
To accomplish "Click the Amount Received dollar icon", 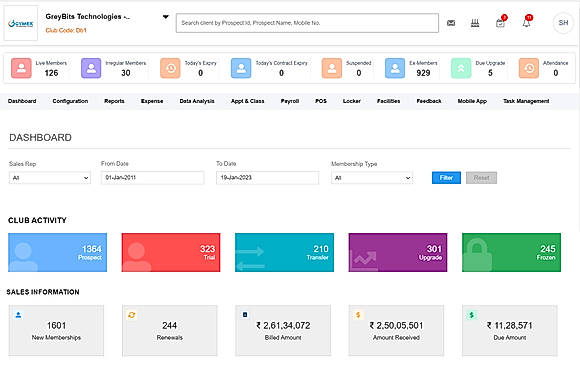I will click(358, 315).
